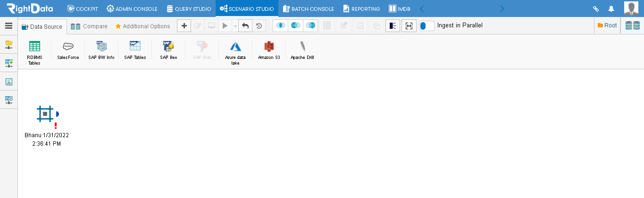Image resolution: width=644 pixels, height=198 pixels.
Task: Select Azure data lake source
Action: (235, 53)
